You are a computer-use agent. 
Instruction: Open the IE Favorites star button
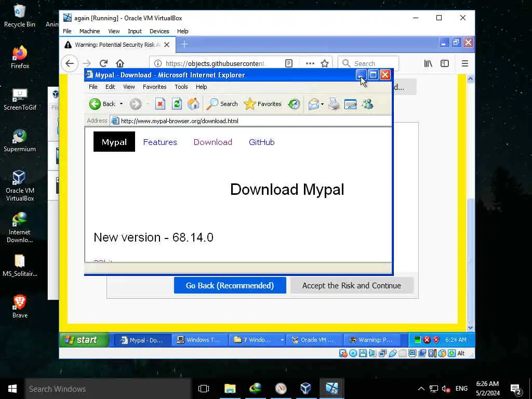[x=262, y=104]
